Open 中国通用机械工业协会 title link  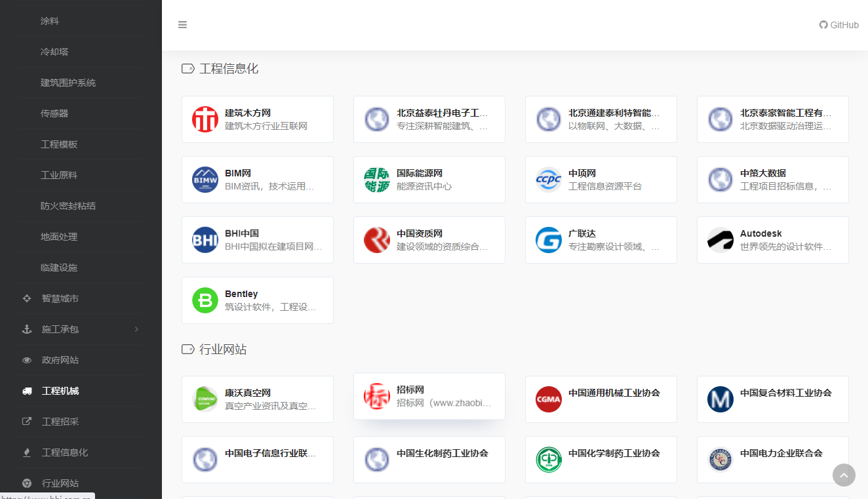point(614,393)
